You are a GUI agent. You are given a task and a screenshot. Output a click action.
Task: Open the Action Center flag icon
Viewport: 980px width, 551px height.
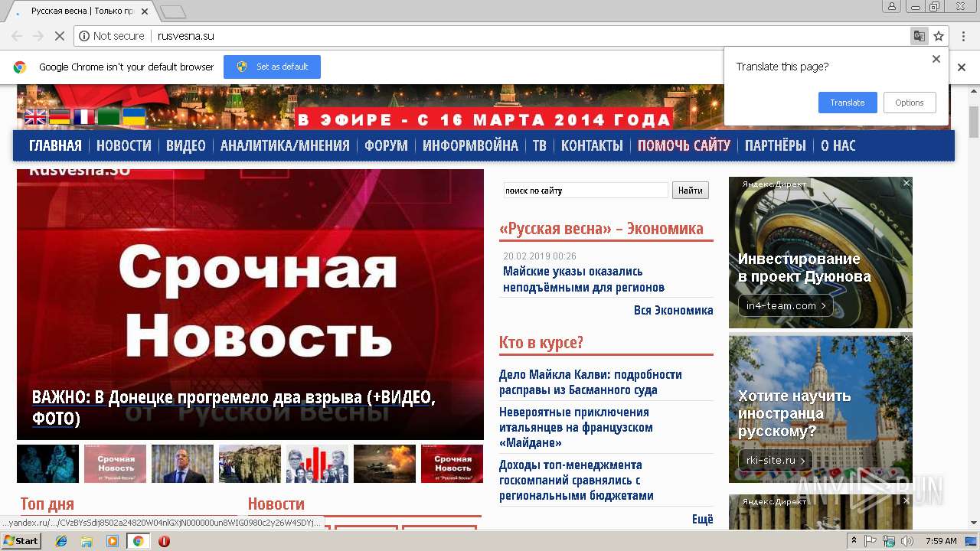click(871, 541)
